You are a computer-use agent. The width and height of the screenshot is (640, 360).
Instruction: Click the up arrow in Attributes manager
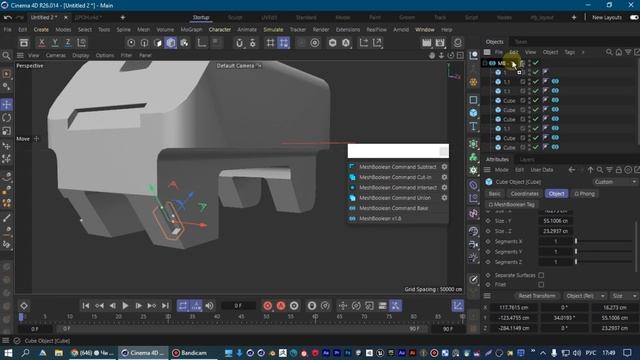click(x=590, y=170)
